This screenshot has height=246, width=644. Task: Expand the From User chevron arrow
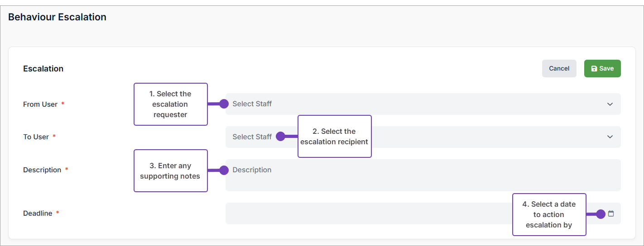(x=610, y=104)
